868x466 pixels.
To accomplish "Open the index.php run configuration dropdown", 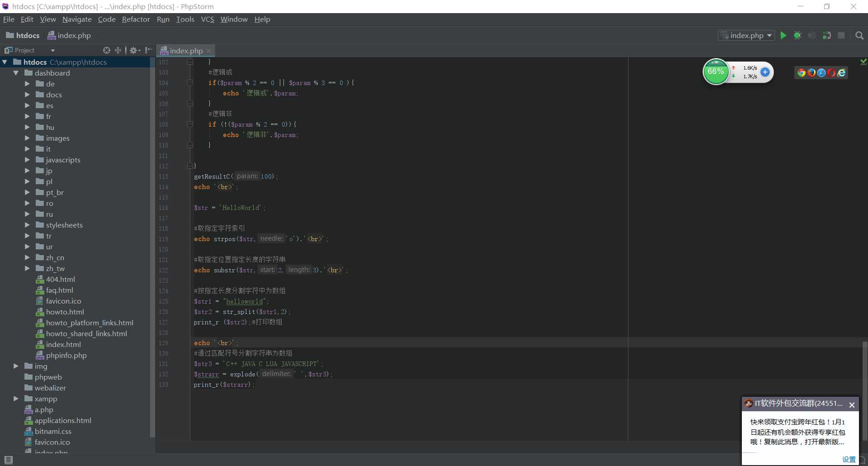I will (746, 35).
